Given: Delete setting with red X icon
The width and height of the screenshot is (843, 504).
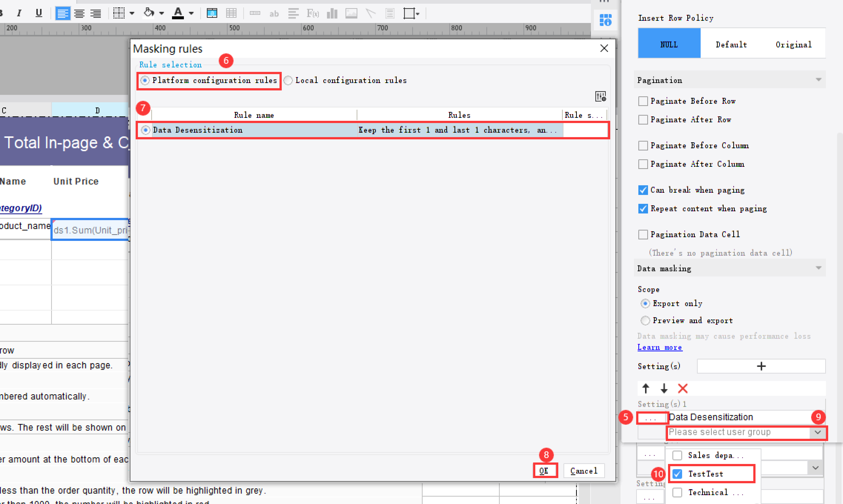Looking at the screenshot, I should [x=682, y=388].
